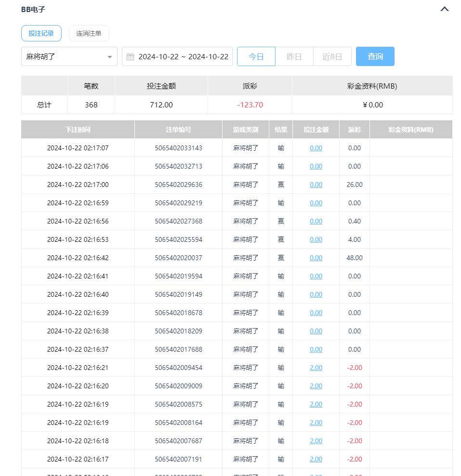Viewport: 461px width, 476px height.
Task: Click the 下注时间 column header
Action: [x=78, y=130]
